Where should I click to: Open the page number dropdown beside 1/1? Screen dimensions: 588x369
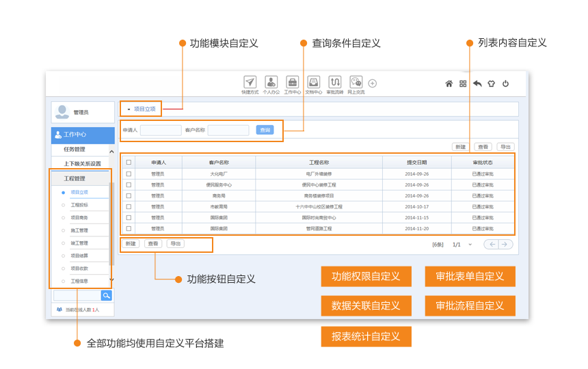point(470,245)
